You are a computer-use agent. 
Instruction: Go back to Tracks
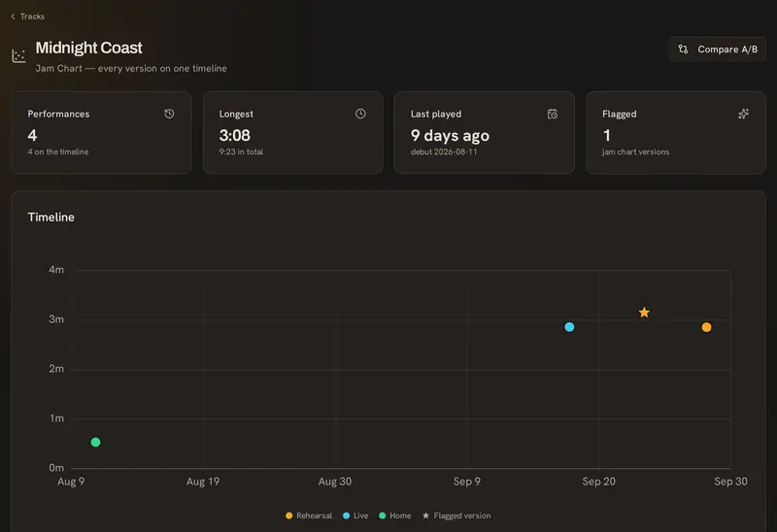point(28,17)
